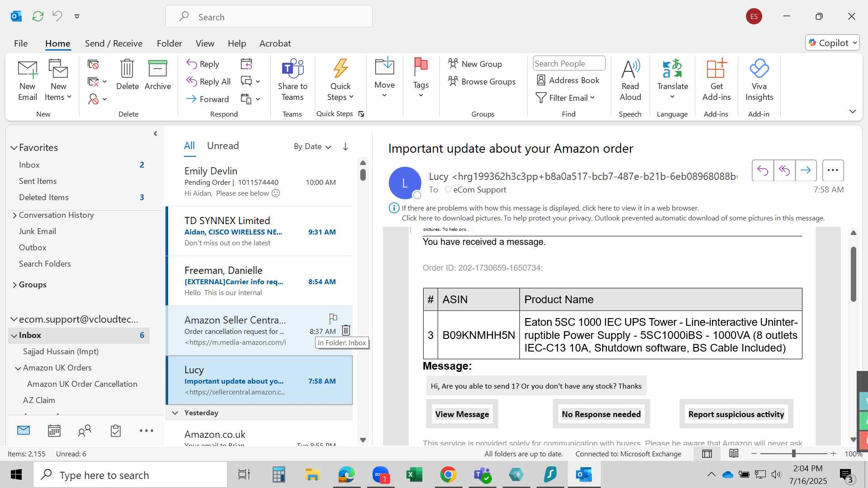Share the email to Teams
The width and height of the screenshot is (868, 488).
tap(292, 80)
